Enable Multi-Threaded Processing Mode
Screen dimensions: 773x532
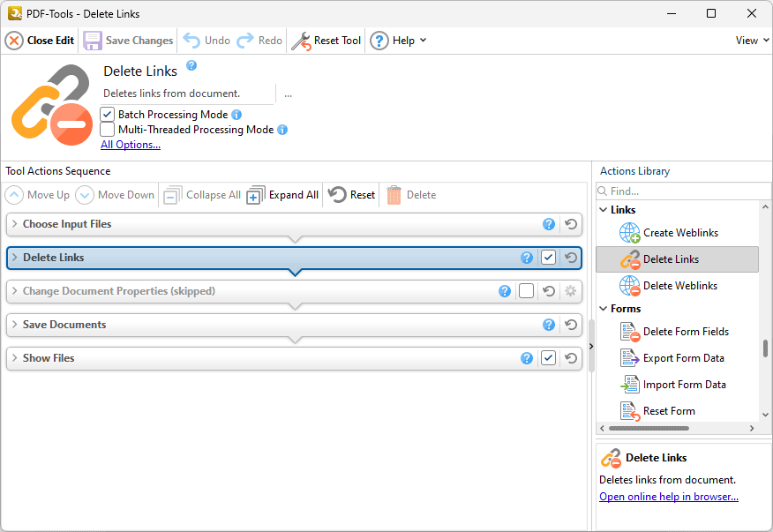108,130
